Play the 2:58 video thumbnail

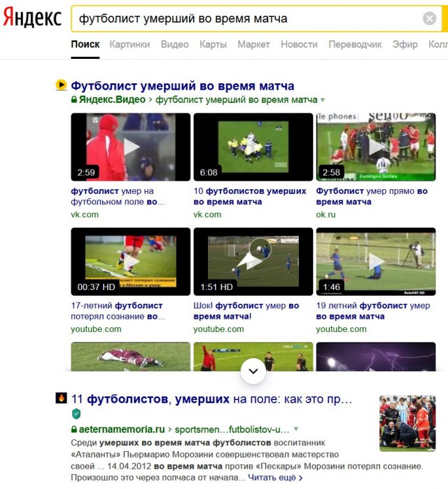[376, 147]
